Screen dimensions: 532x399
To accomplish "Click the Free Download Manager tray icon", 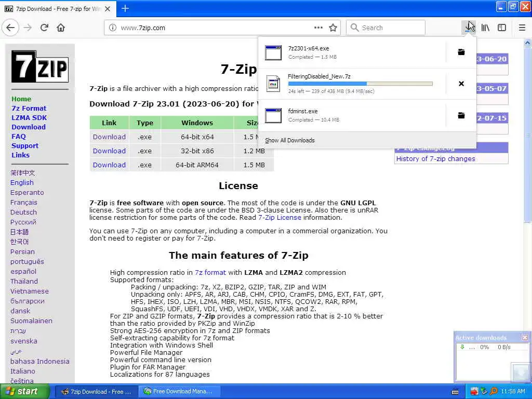I will pyautogui.click(x=484, y=391).
